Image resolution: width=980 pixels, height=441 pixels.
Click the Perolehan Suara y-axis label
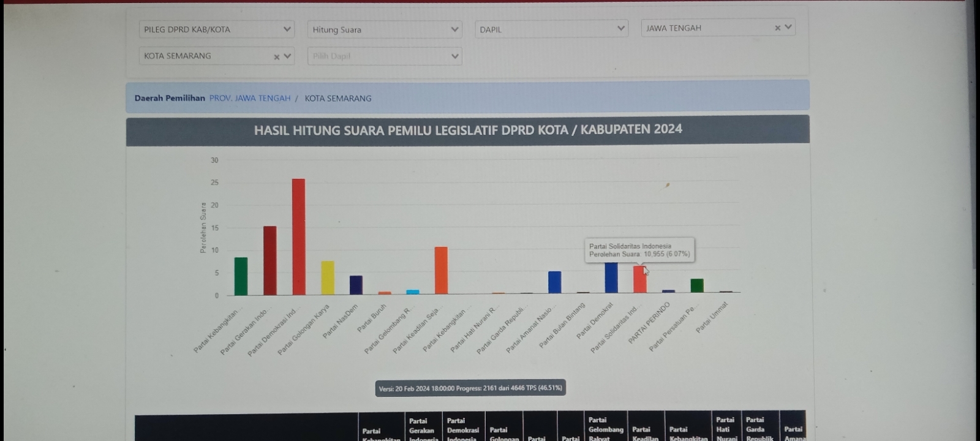point(203,227)
